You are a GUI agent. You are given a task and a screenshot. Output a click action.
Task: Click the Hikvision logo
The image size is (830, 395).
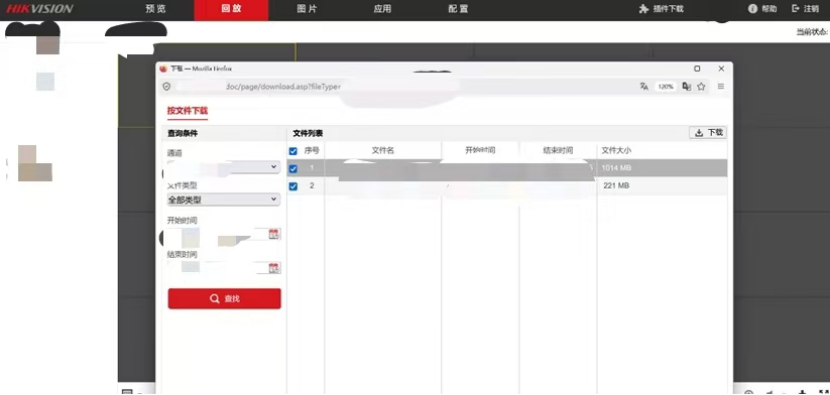[x=40, y=9]
